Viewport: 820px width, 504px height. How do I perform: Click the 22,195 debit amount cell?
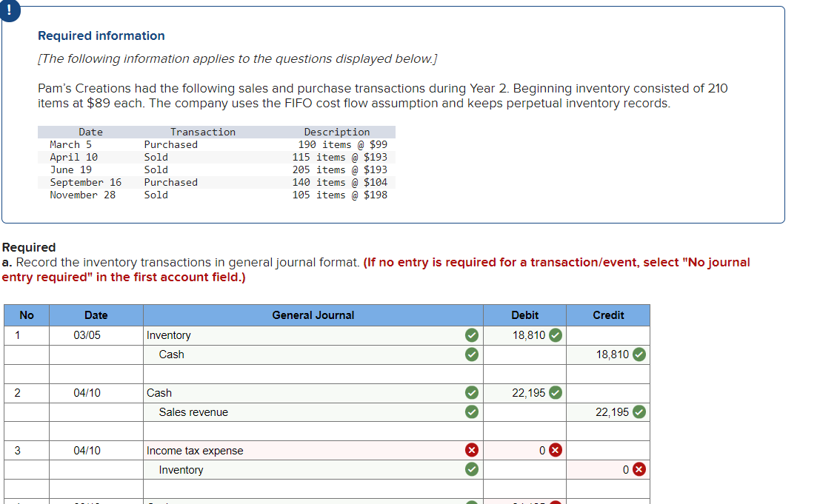point(524,393)
